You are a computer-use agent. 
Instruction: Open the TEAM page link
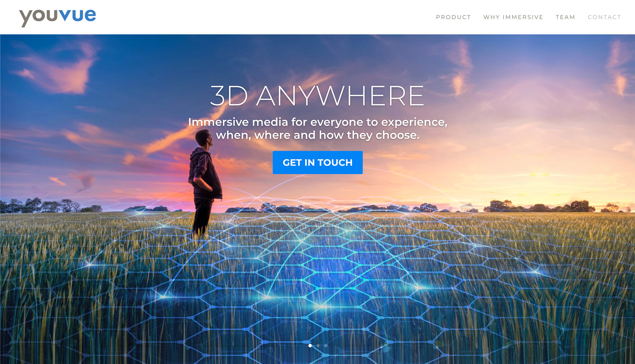(x=565, y=17)
